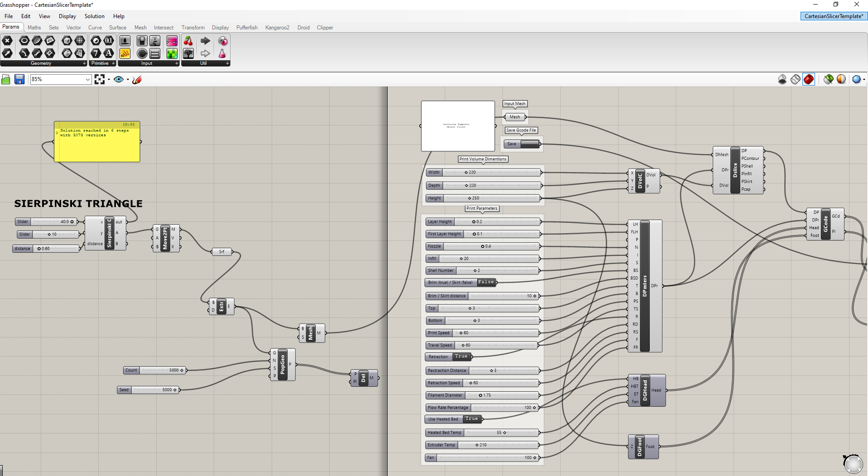Switch to the Kangaroo2 tab

pos(277,28)
